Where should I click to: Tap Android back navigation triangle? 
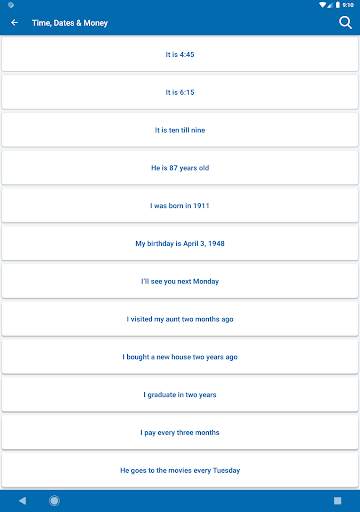coord(22,500)
